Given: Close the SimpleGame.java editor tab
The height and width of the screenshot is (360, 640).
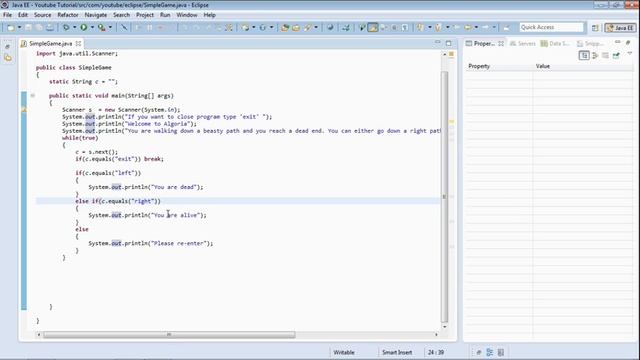Looking at the screenshot, I should click(x=78, y=43).
